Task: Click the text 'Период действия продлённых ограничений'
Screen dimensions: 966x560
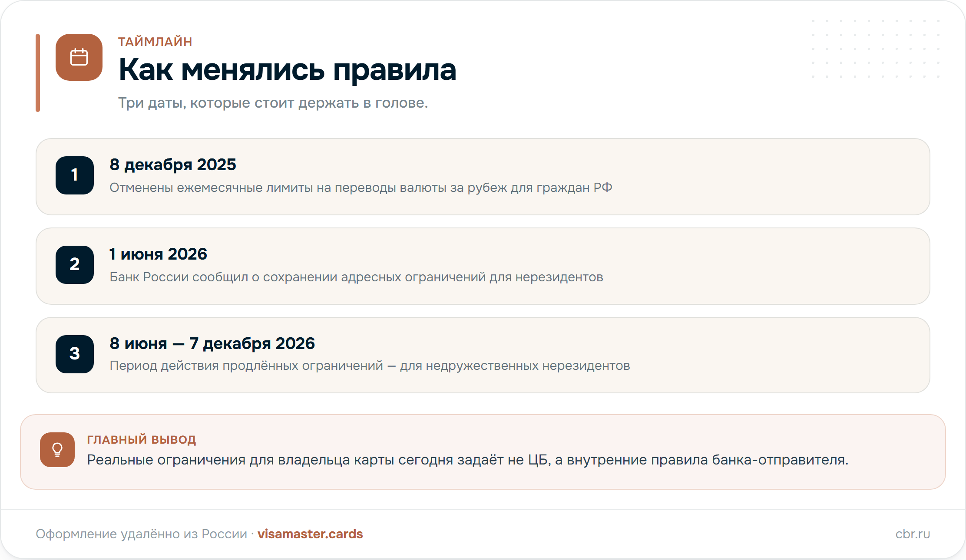Action: coord(246,366)
